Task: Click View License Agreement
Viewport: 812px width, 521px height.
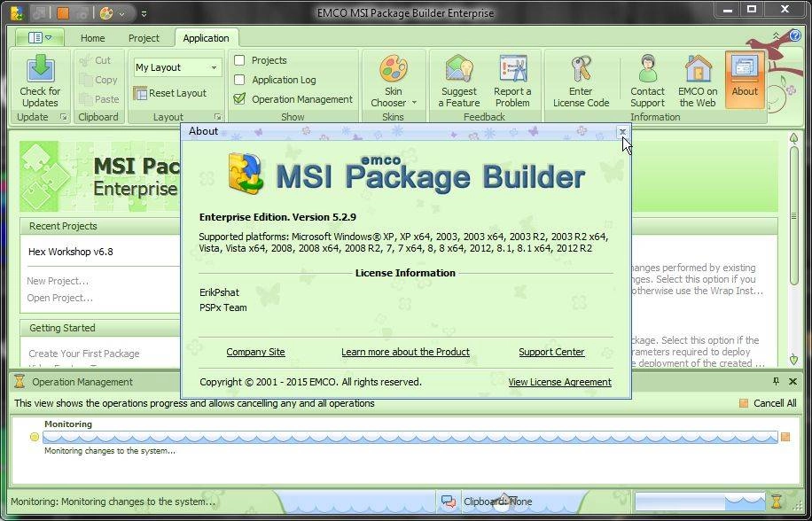Action: pyautogui.click(x=560, y=382)
